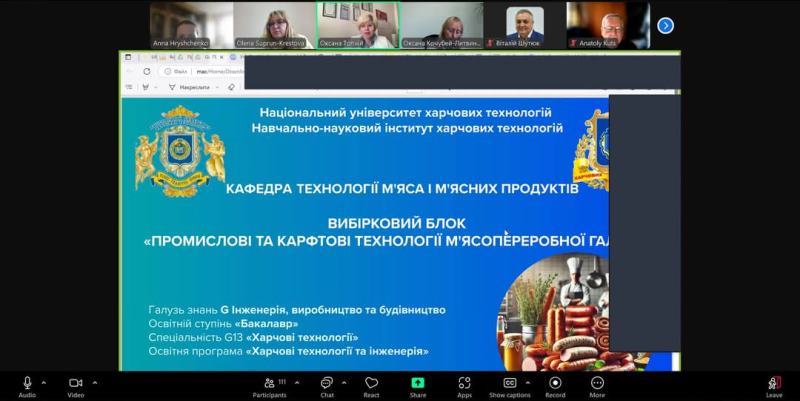
Task: Select the Накреслити draw tool
Action: pyautogui.click(x=190, y=87)
